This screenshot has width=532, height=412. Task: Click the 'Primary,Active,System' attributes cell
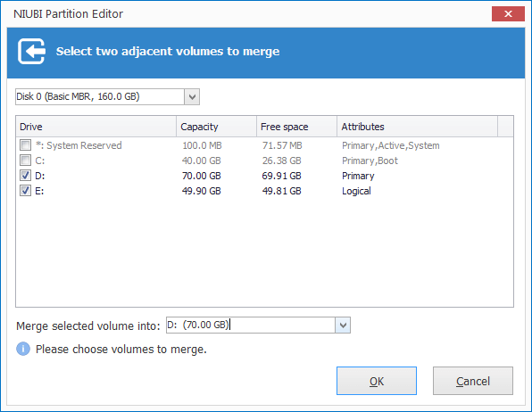point(391,145)
